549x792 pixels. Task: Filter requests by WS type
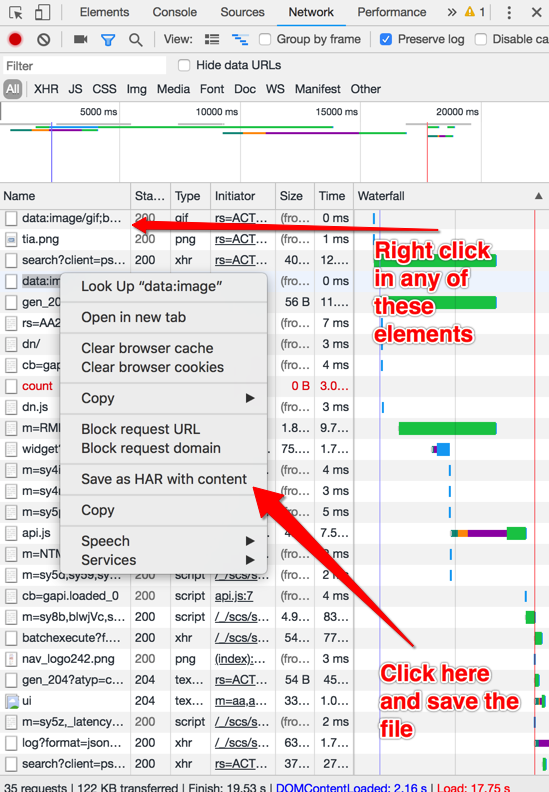(275, 89)
